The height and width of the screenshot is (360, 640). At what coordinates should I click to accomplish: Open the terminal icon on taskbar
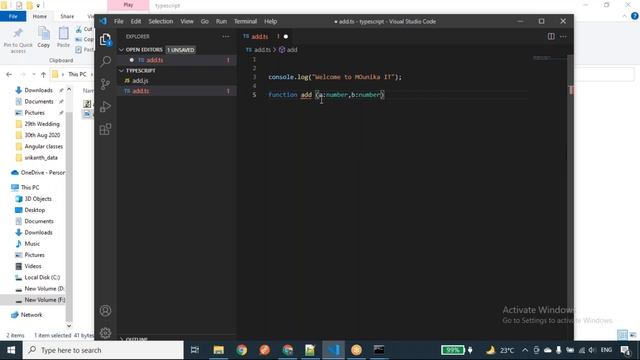pyautogui.click(x=379, y=350)
